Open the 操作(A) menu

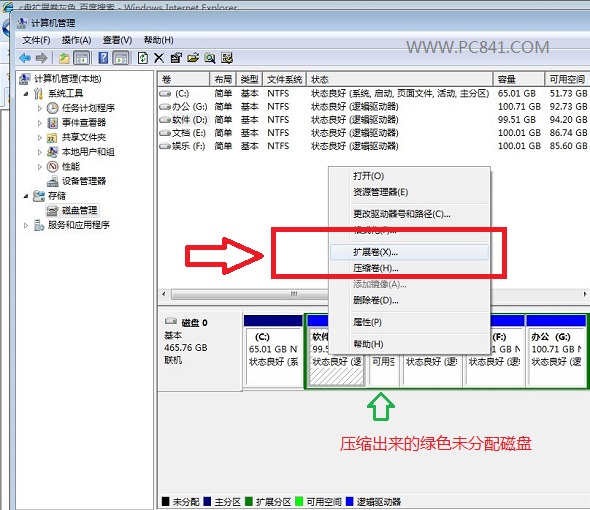pos(76,40)
